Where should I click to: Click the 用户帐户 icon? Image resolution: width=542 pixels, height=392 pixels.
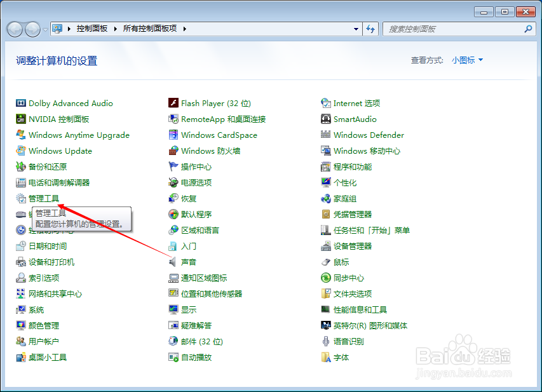point(21,342)
